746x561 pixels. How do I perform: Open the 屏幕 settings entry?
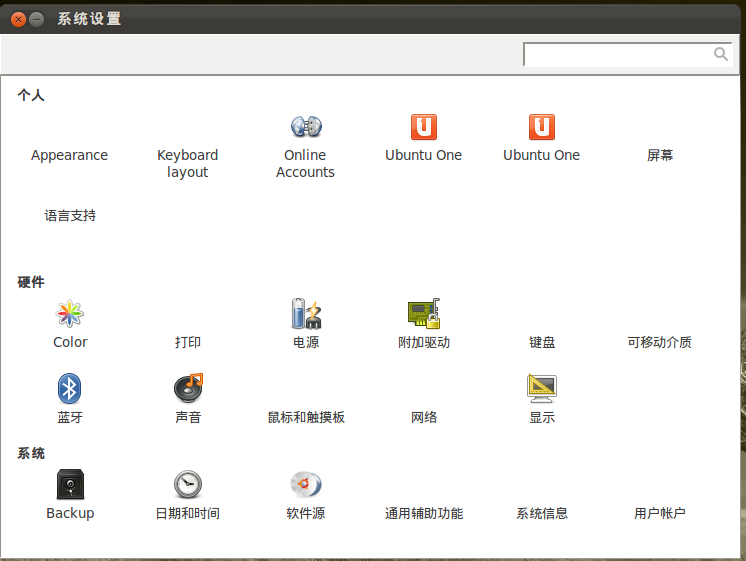point(660,155)
